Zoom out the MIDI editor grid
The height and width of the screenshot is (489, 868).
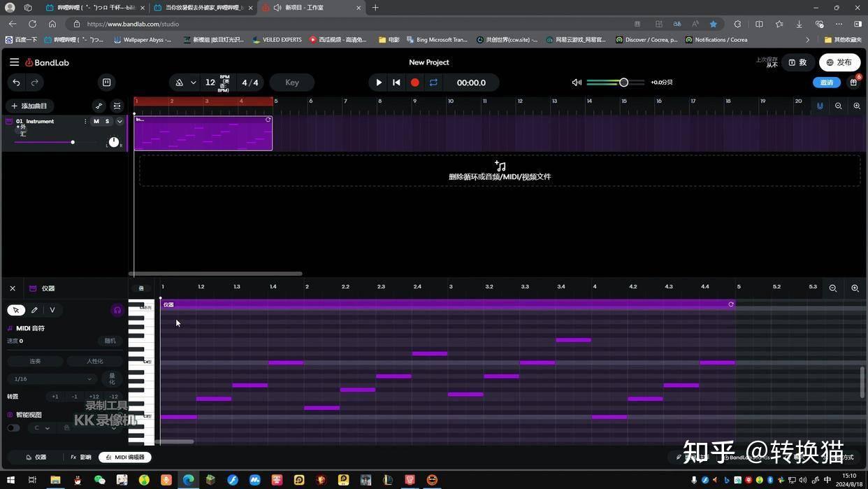point(833,288)
